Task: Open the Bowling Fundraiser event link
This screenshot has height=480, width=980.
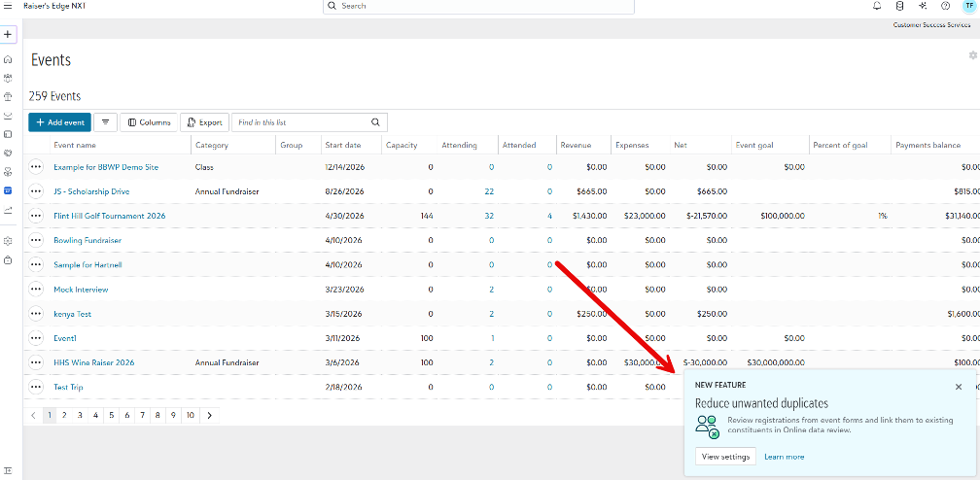Action: pyautogui.click(x=87, y=240)
